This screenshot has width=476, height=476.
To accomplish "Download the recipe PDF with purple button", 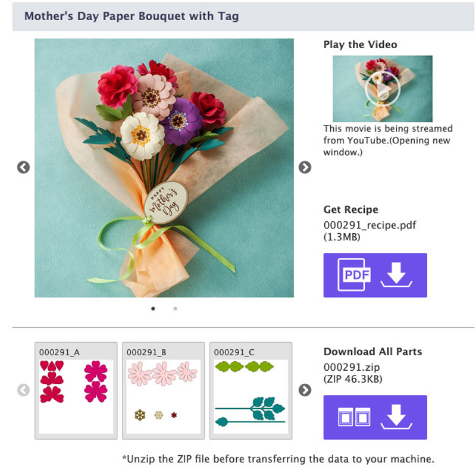I will 375,275.
